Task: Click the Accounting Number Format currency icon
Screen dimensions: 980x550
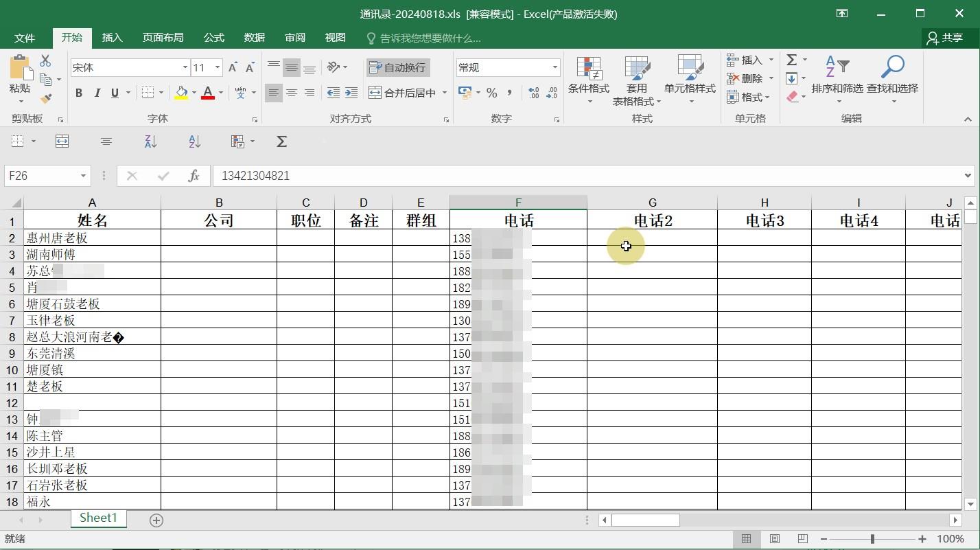Action: pyautogui.click(x=465, y=93)
